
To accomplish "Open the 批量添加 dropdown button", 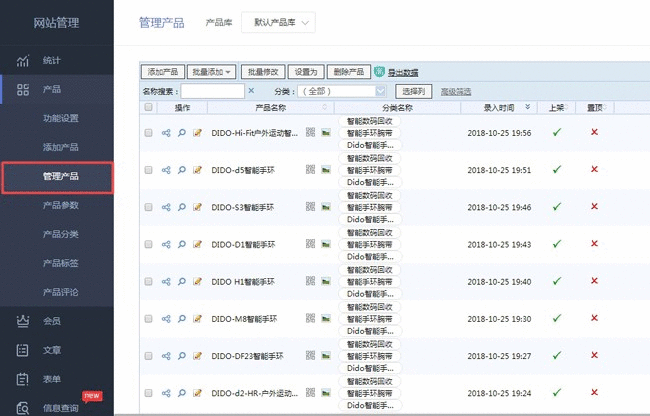I will point(212,72).
